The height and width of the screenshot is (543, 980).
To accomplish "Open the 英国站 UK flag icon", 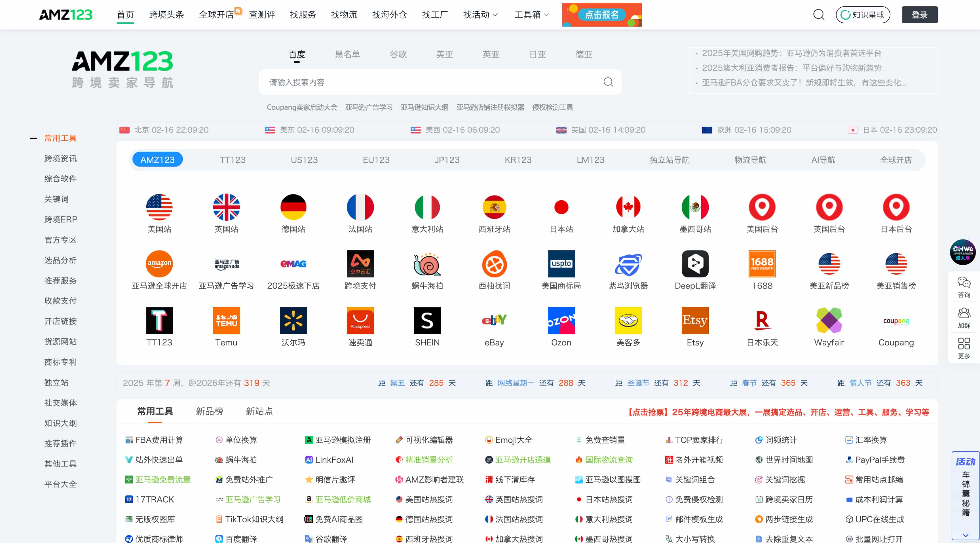I will 226,207.
